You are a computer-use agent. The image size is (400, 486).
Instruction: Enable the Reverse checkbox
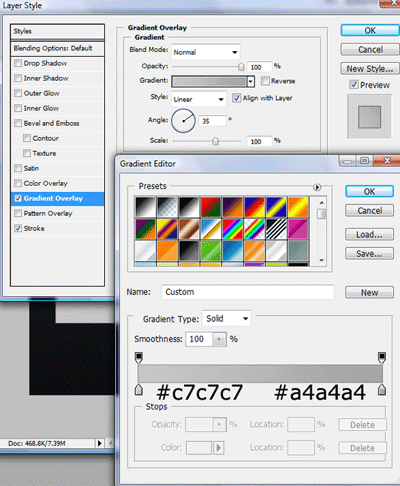click(265, 81)
